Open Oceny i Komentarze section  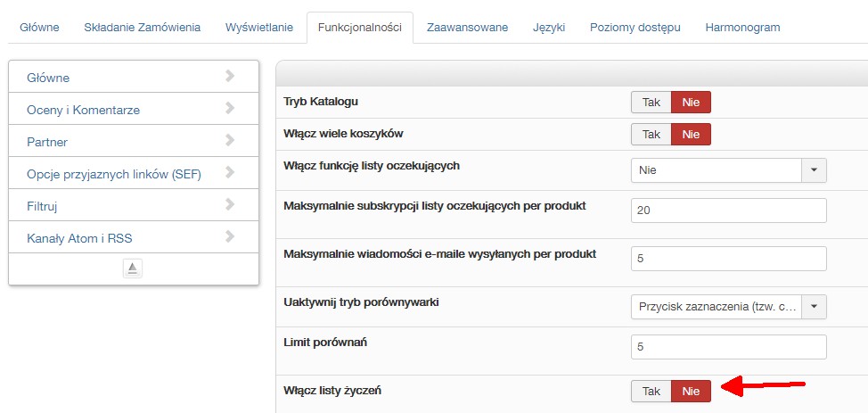pyautogui.click(x=84, y=110)
